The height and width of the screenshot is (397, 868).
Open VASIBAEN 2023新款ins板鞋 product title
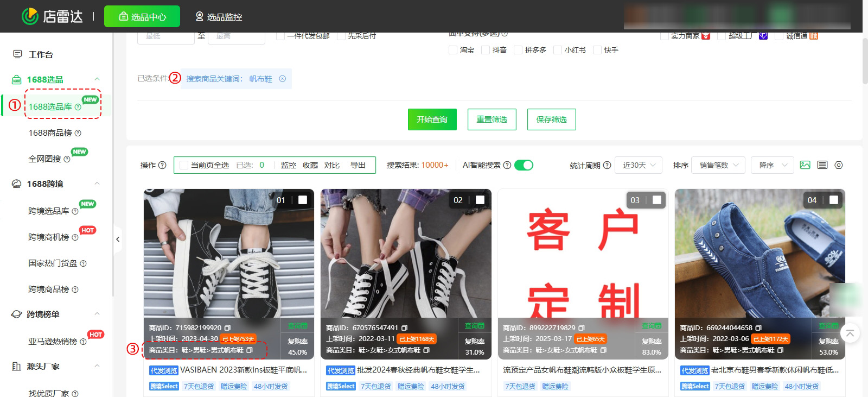[x=244, y=370]
